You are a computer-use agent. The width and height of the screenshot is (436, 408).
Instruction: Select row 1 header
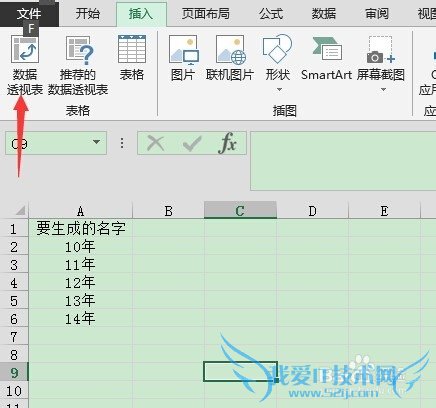coord(14,229)
